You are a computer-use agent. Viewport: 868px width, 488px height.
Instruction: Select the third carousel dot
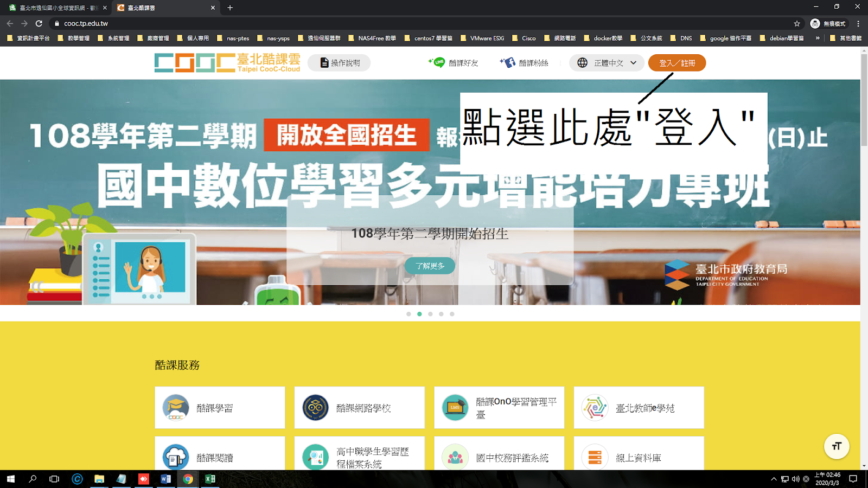coord(430,314)
